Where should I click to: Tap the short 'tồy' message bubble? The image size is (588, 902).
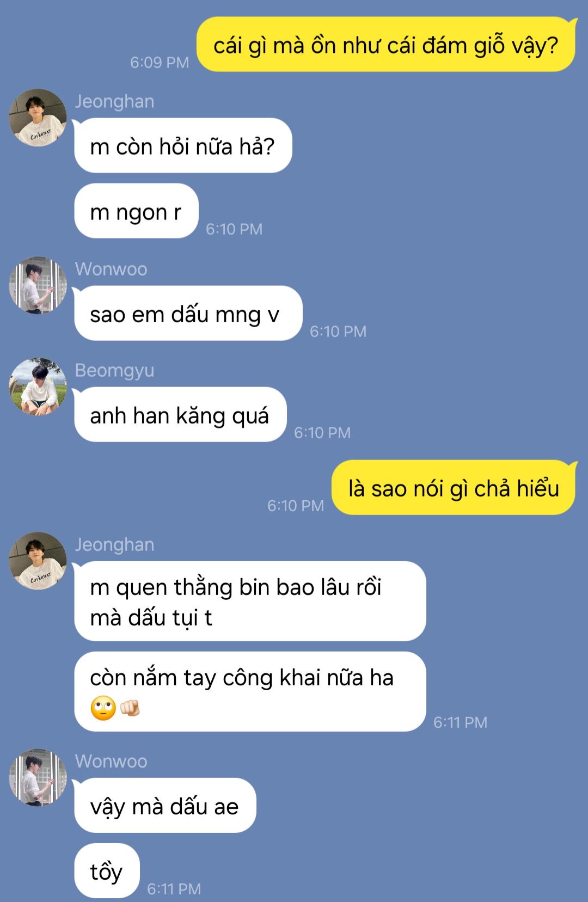click(107, 871)
